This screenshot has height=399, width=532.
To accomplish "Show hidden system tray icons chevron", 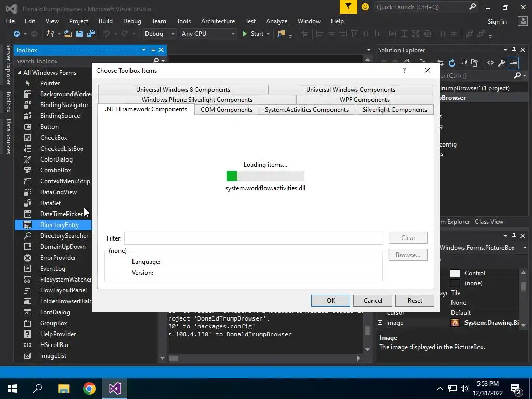I will (x=440, y=389).
